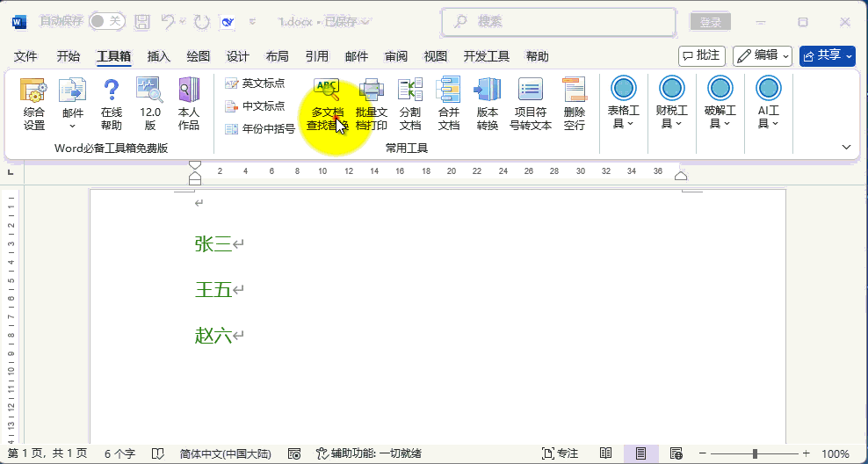The width and height of the screenshot is (868, 464).
Task: Toggle the print layout view button
Action: pyautogui.click(x=641, y=453)
